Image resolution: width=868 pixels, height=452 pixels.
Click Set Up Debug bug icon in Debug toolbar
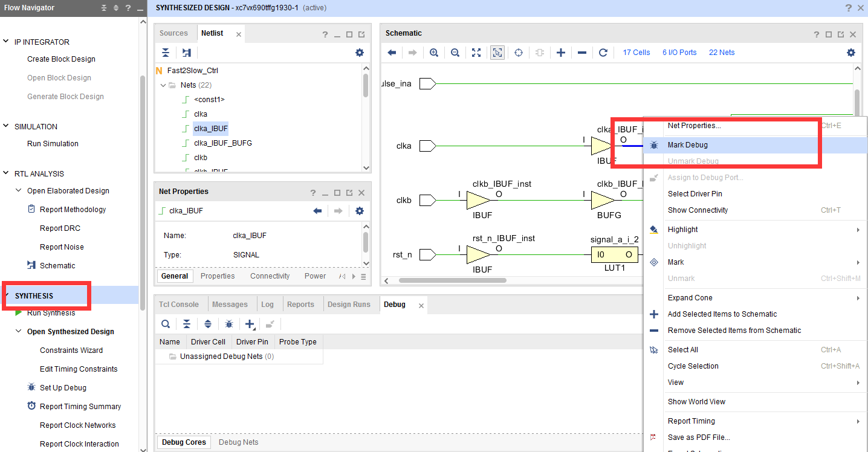coord(229,324)
